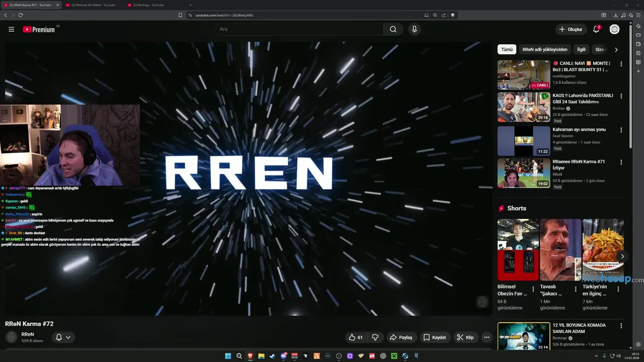Open options for RReN Karma #71 video
This screenshot has width=644, height=362.
(x=621, y=162)
